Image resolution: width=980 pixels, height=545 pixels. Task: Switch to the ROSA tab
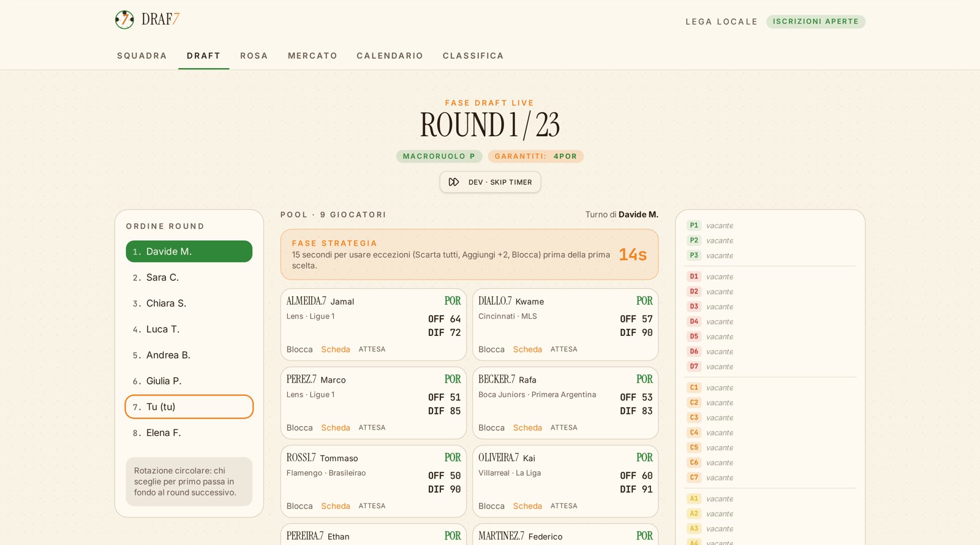(254, 56)
